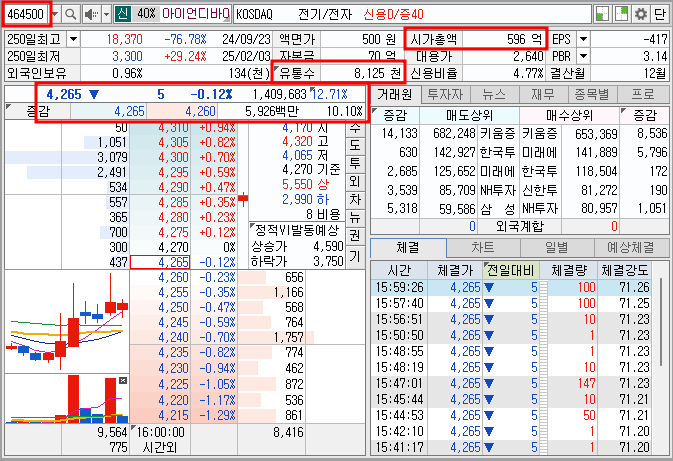Screen dimensions: 673x461
Task: Select the 일별 tab in lower panel
Action: [x=557, y=248]
